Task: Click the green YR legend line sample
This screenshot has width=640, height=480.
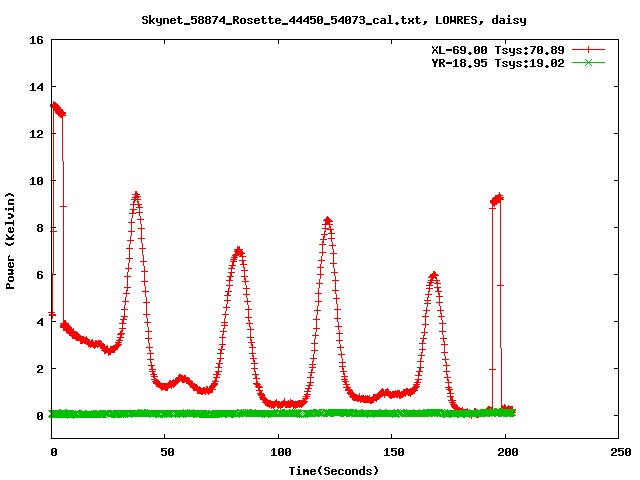Action: (588, 62)
